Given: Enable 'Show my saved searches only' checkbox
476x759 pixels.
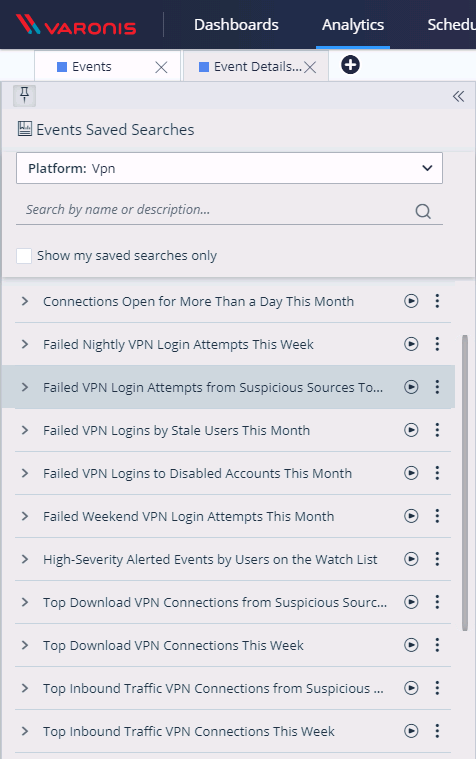Looking at the screenshot, I should tap(24, 256).
